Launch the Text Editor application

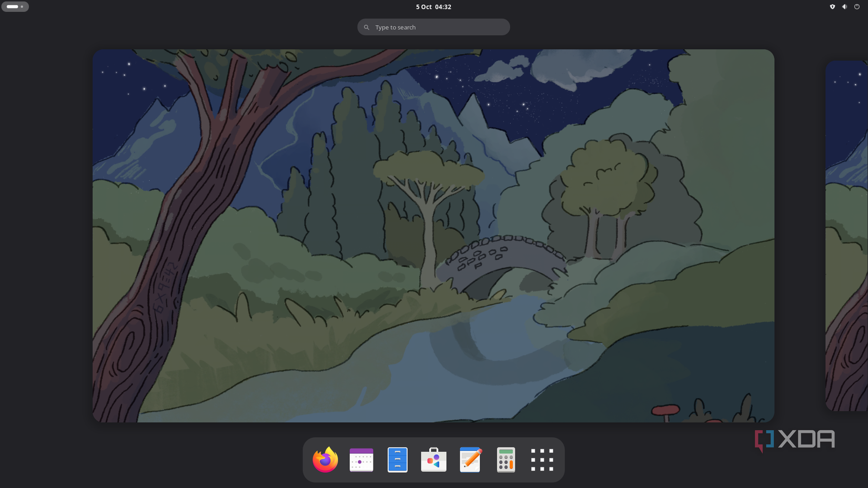(470, 459)
